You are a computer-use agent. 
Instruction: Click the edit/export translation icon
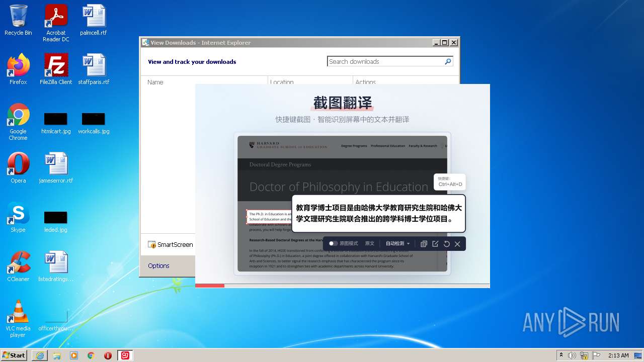(435, 244)
